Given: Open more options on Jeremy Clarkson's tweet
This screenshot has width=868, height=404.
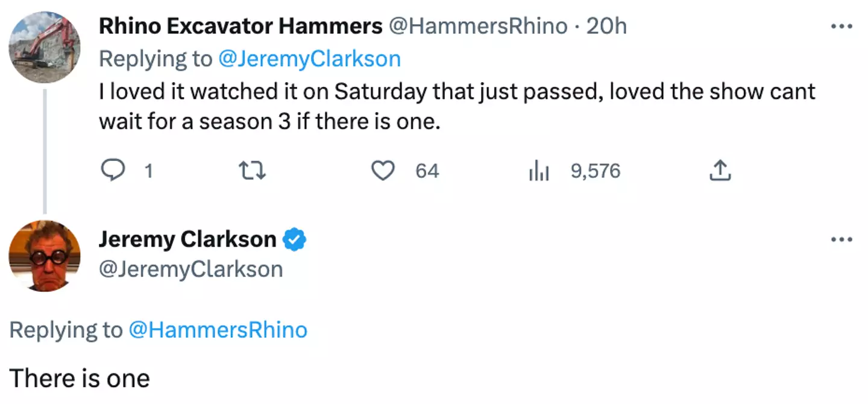Looking at the screenshot, I should pyautogui.click(x=841, y=239).
